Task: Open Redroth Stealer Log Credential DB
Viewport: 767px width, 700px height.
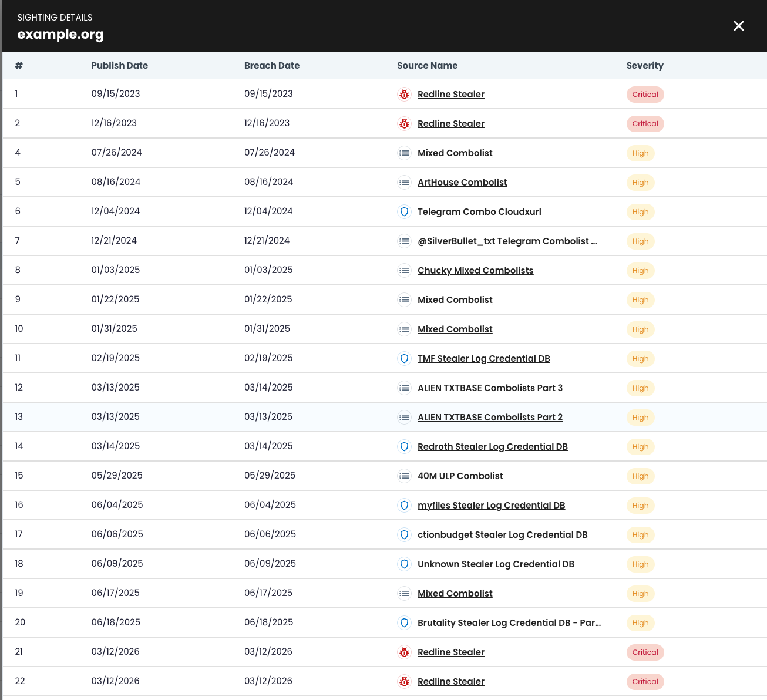Action: pyautogui.click(x=493, y=446)
